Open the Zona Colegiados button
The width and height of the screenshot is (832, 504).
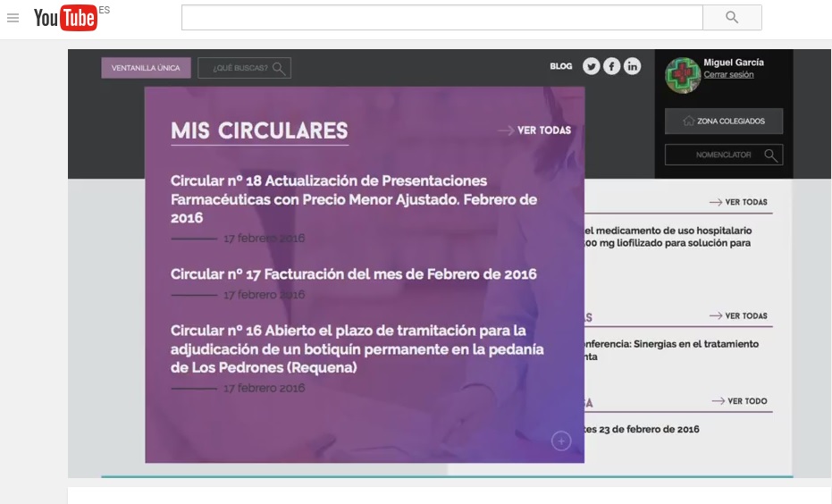pos(724,121)
